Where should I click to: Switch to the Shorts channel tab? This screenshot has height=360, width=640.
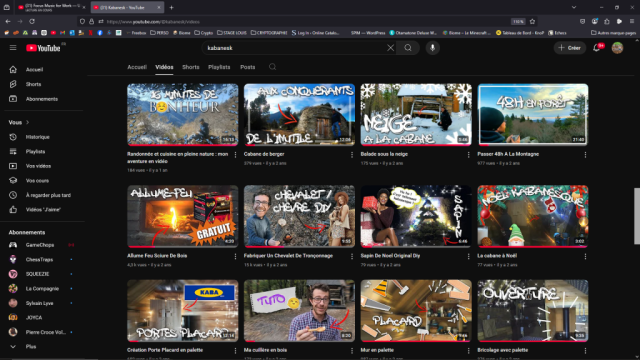(x=191, y=67)
